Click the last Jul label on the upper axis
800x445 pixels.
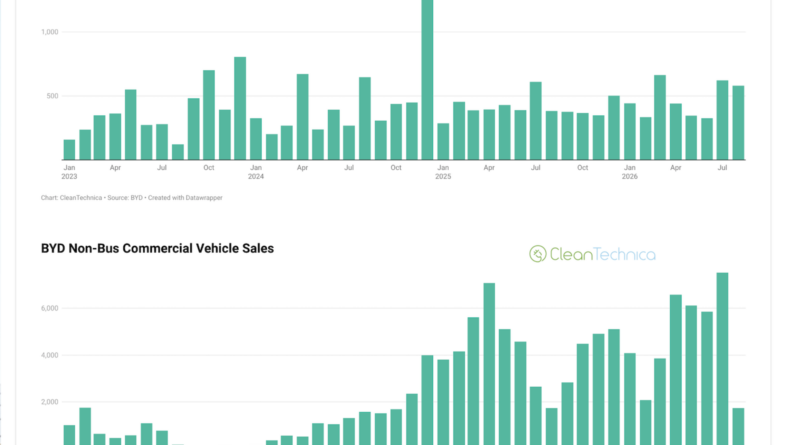(722, 167)
